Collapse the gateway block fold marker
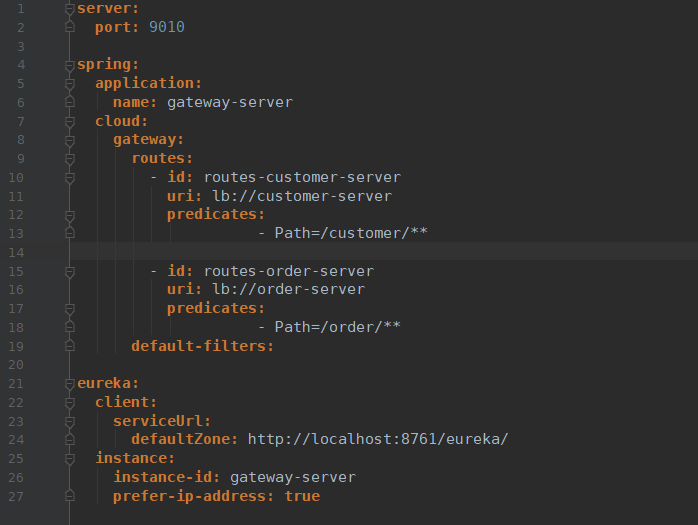Viewport: 698px width, 525px height. [x=69, y=140]
